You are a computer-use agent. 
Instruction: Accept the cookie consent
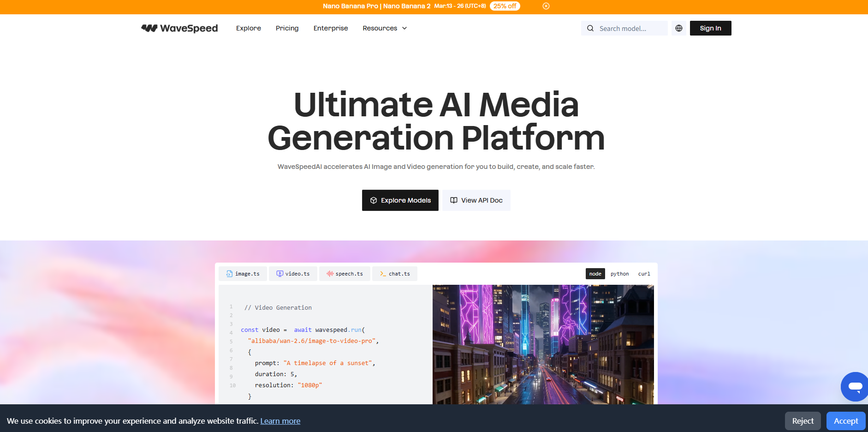click(845, 421)
